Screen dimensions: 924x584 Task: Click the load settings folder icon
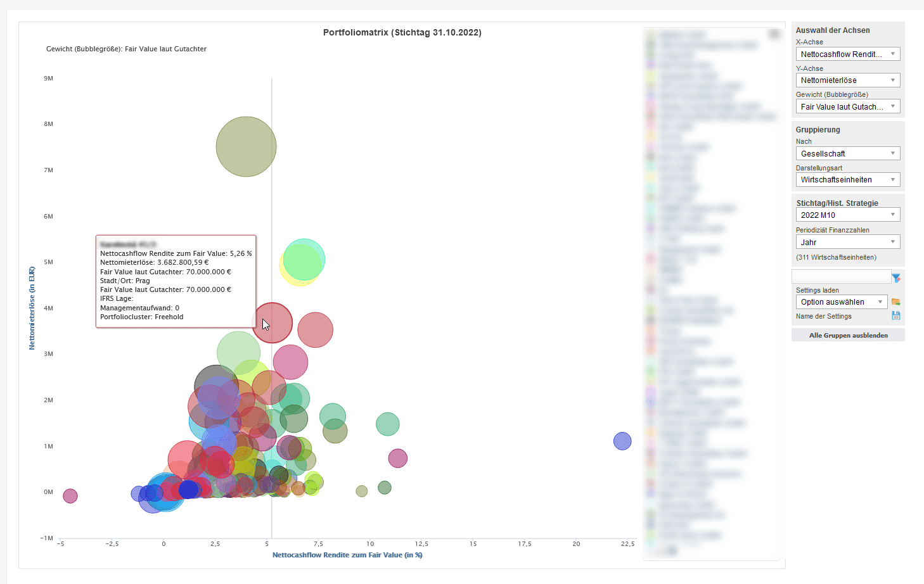pyautogui.click(x=895, y=302)
